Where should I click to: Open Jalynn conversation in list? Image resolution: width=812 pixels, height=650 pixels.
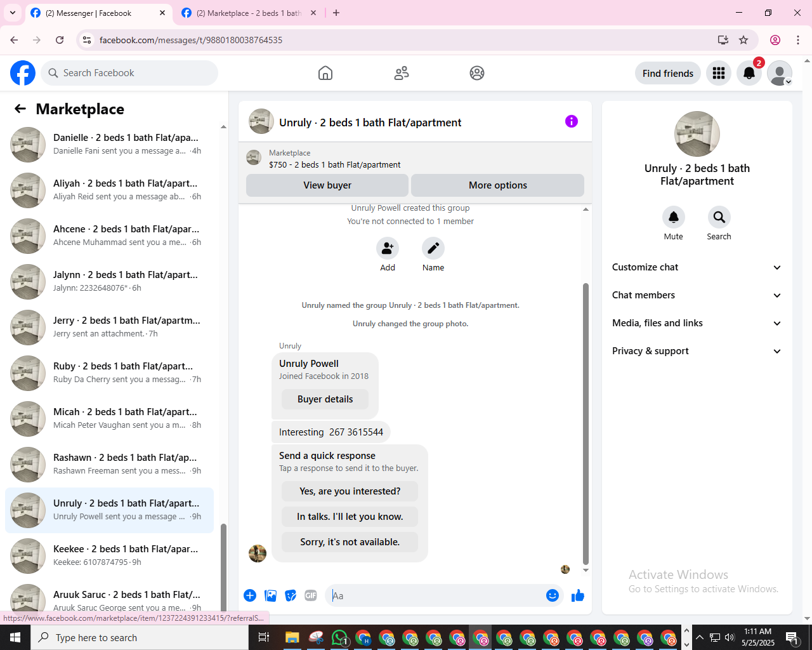click(109, 281)
